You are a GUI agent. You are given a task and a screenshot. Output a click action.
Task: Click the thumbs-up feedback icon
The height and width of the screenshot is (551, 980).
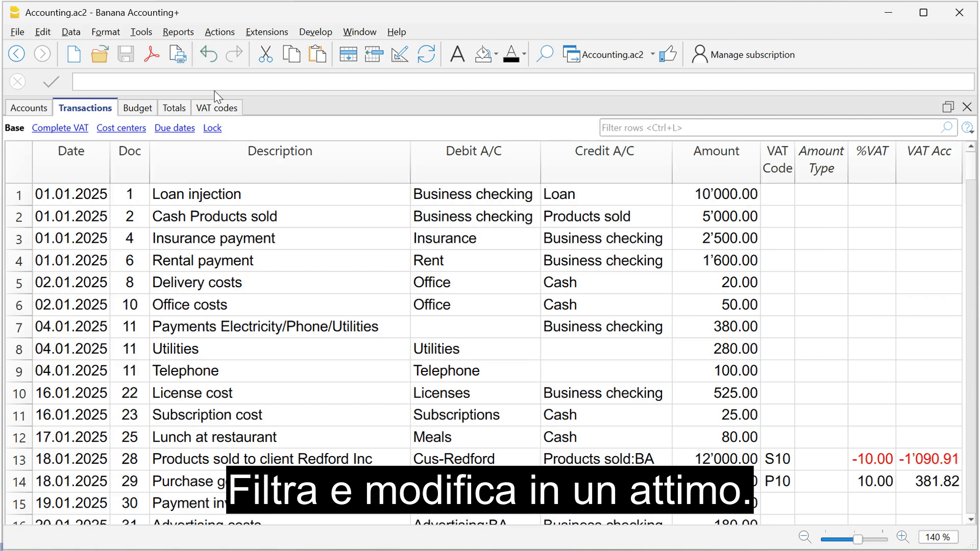[668, 54]
